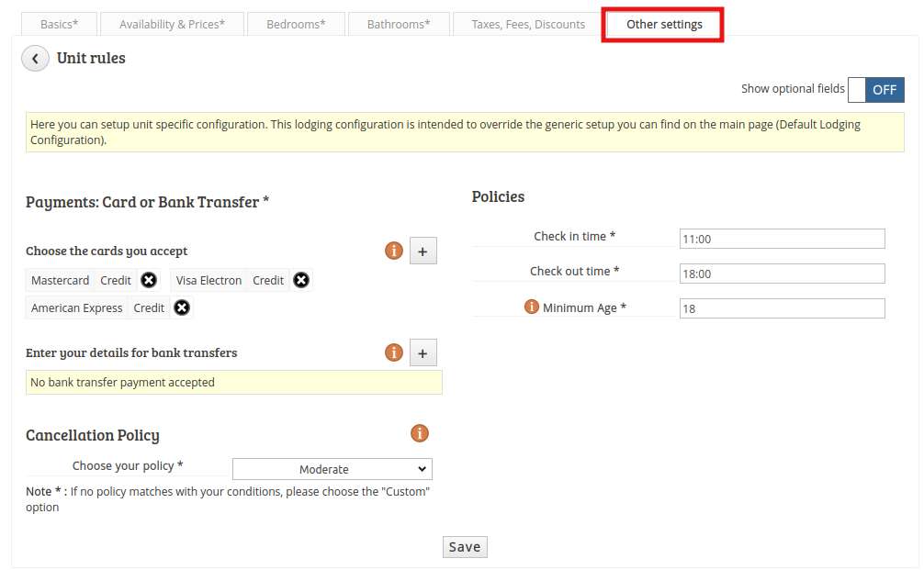This screenshot has height=570, width=924.
Task: Open Taxes, Fees, Discounts tab
Action: point(528,24)
